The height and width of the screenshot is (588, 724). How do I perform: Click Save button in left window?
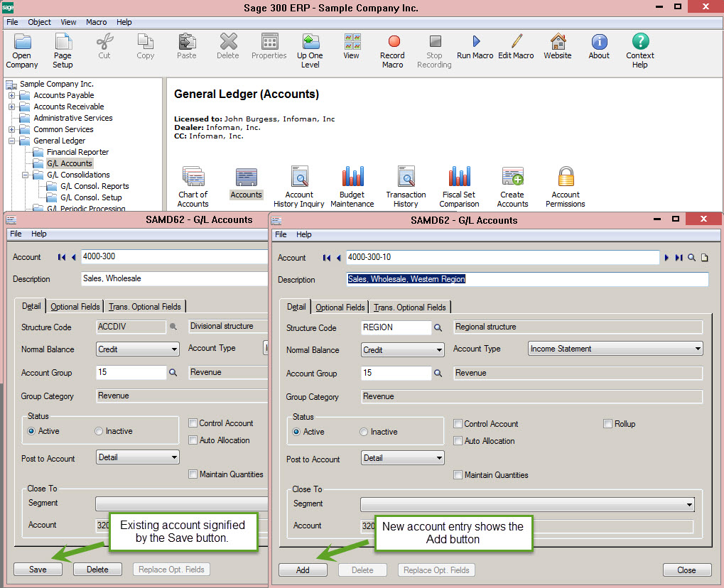[38, 569]
